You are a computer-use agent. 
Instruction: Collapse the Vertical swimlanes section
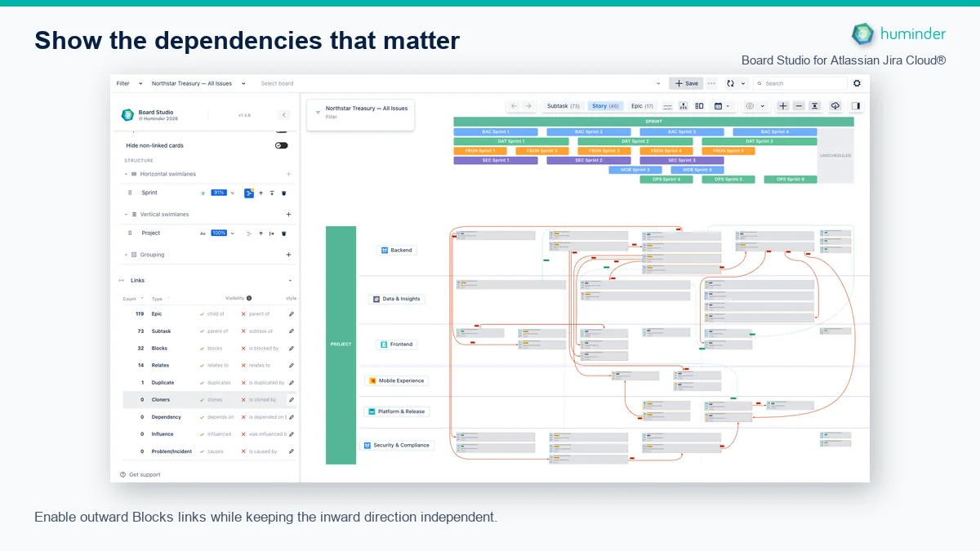tap(126, 215)
